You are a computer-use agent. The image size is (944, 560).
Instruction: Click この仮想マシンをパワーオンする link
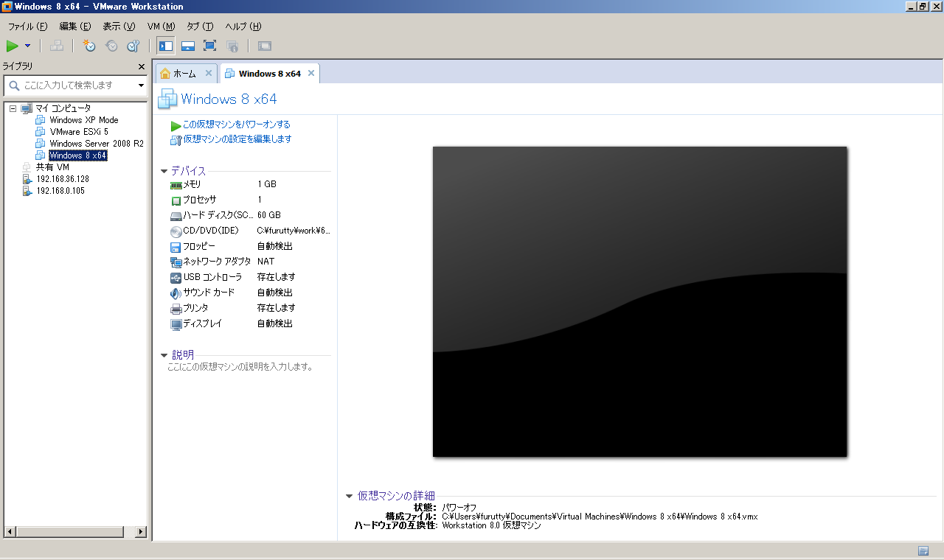tap(237, 125)
